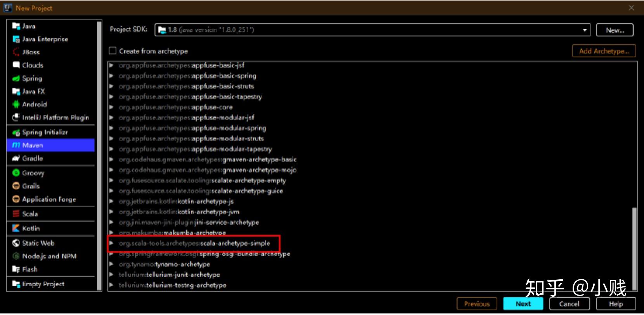Cancel the New Project dialog
The height and width of the screenshot is (315, 644).
click(x=569, y=304)
